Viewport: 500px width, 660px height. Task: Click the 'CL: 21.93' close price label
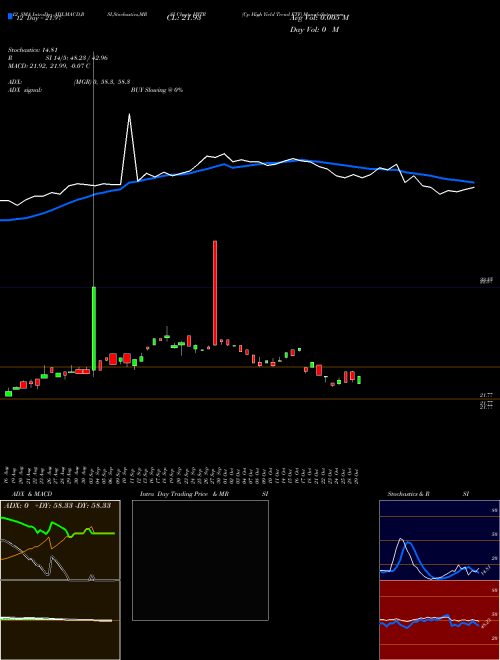[184, 17]
